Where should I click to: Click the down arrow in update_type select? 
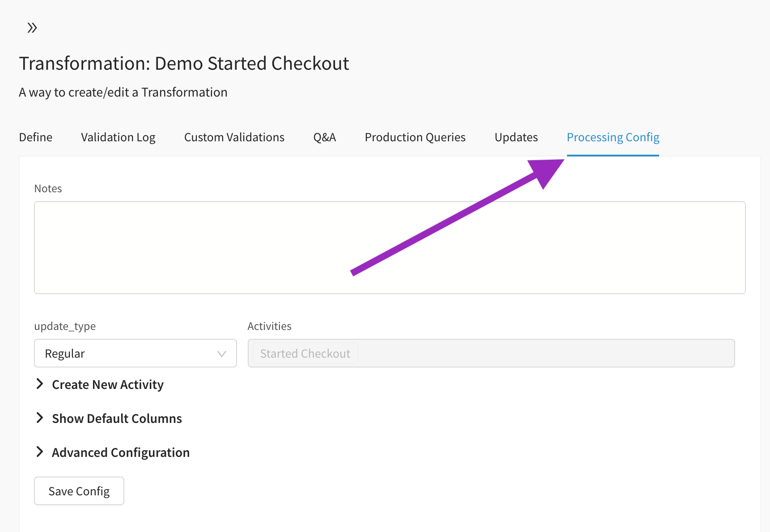pos(221,354)
